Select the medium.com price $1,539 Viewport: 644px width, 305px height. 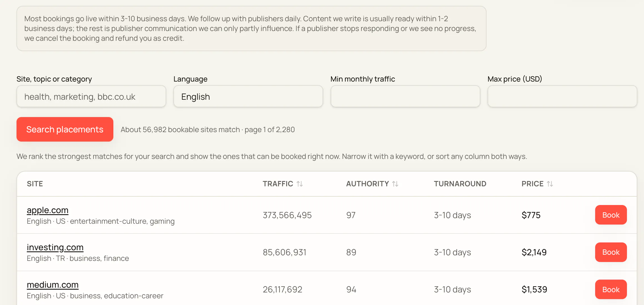click(x=534, y=289)
